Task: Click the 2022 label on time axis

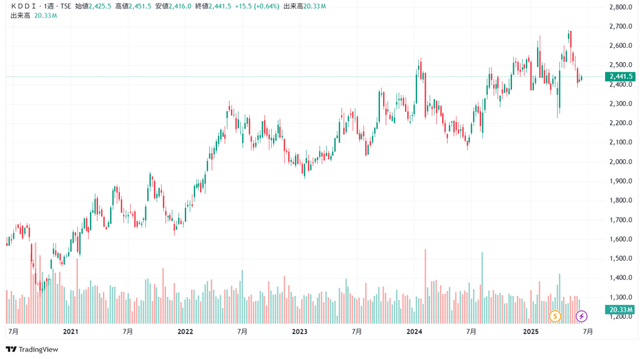Action: [x=185, y=331]
